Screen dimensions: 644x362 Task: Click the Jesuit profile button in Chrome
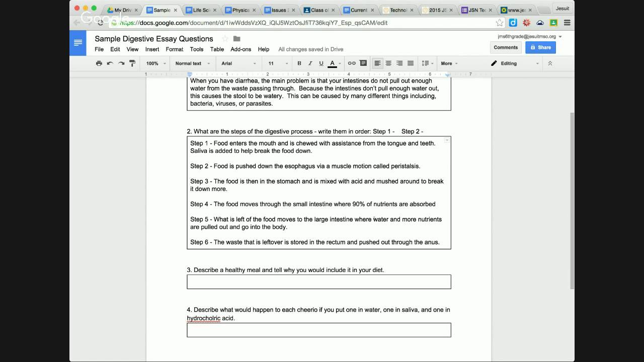[x=562, y=8]
